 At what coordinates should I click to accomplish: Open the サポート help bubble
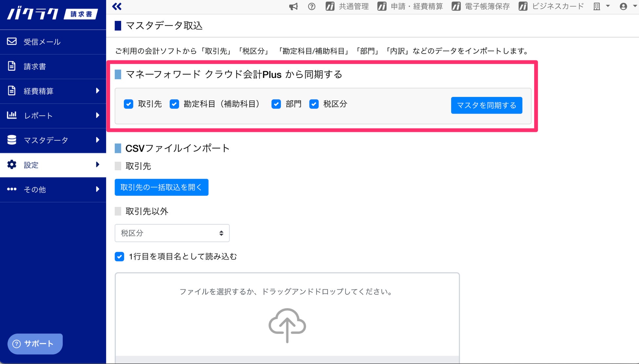35,344
